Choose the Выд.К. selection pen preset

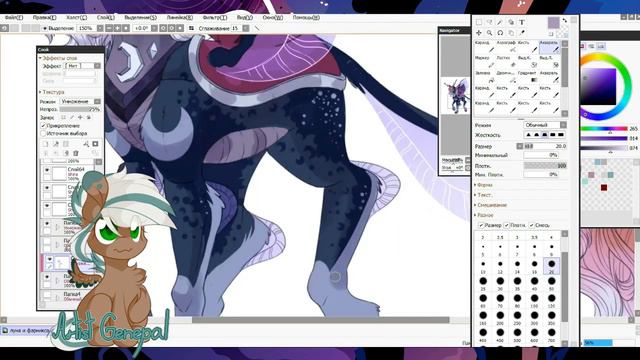tap(527, 62)
